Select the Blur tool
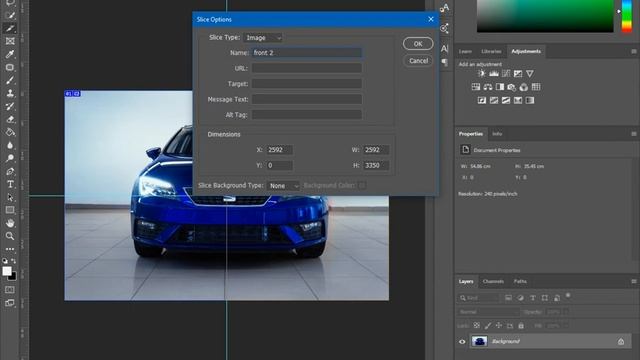 tap(10, 145)
